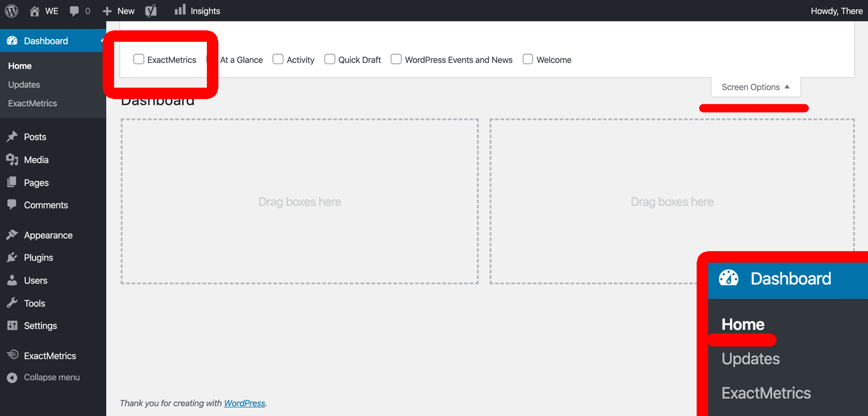Collapse the Screen Options panel tab

(x=756, y=87)
